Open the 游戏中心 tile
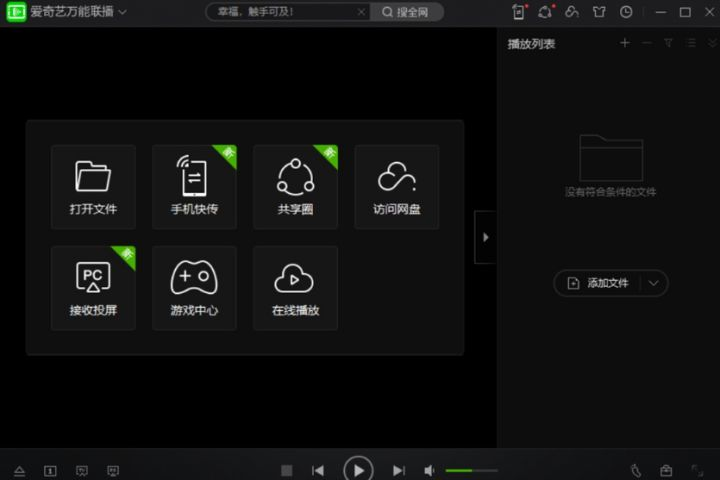Viewport: 720px width, 480px height. (x=194, y=288)
